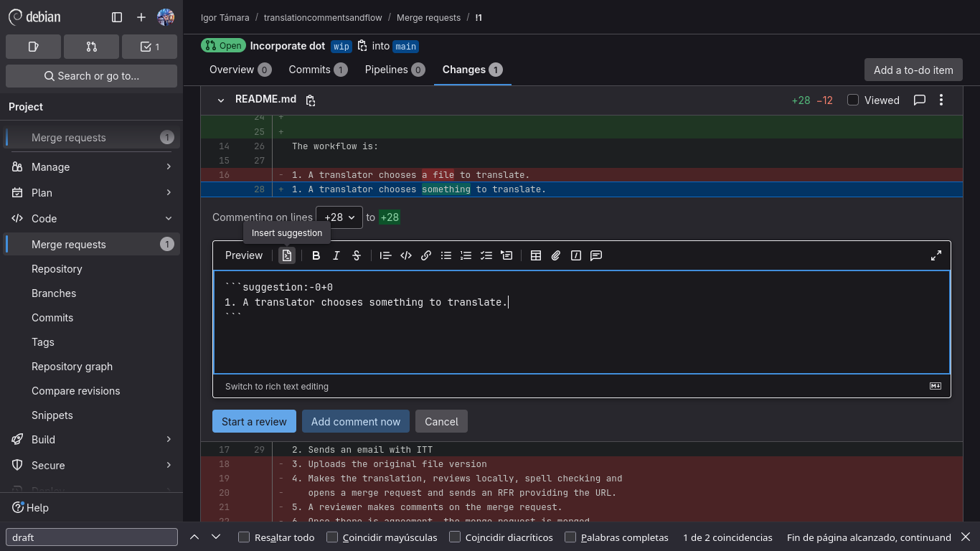Switch to the Pipelines tab
This screenshot has width=980, height=551.
395,70
